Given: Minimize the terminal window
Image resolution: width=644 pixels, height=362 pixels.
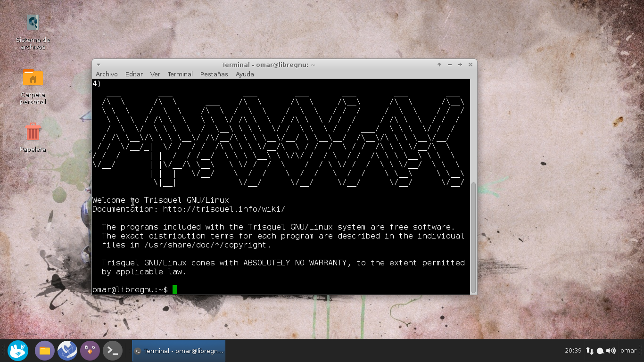Looking at the screenshot, I should tap(450, 65).
